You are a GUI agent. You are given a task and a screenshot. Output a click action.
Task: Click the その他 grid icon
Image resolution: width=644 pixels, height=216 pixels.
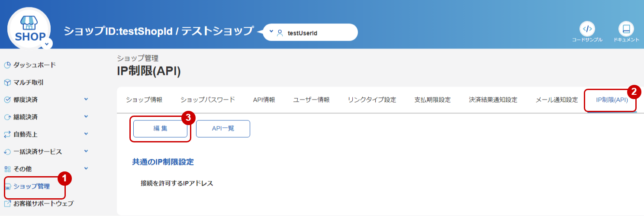tap(7, 169)
